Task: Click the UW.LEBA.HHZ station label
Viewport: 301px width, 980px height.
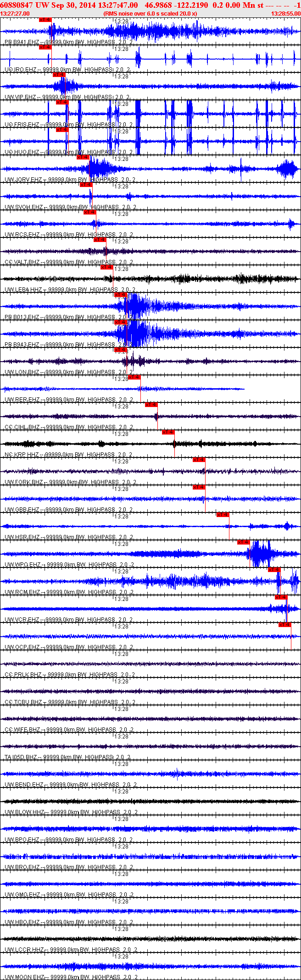Action: coord(23,290)
